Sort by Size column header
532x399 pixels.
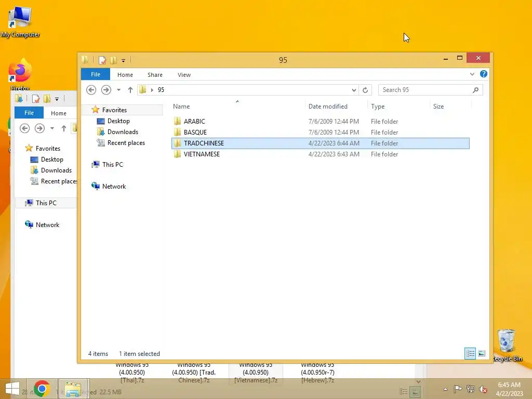click(451, 106)
